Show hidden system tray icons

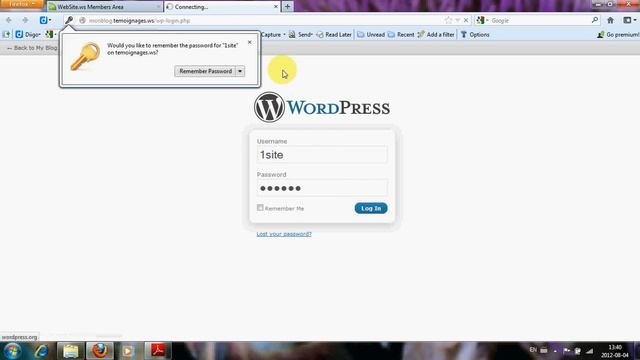click(x=555, y=350)
